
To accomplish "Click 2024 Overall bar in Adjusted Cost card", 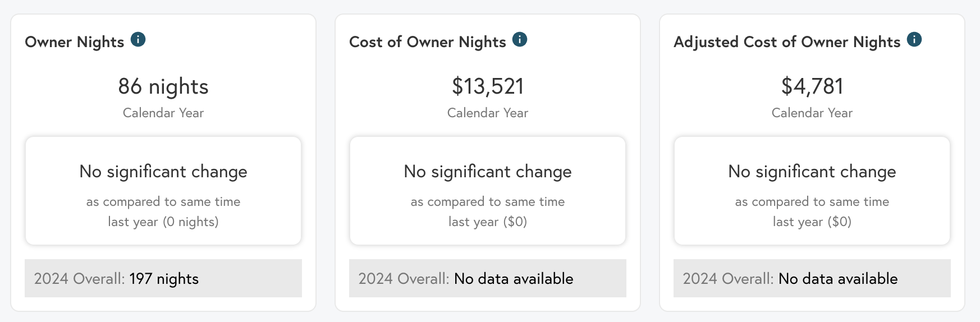I will click(812, 278).
